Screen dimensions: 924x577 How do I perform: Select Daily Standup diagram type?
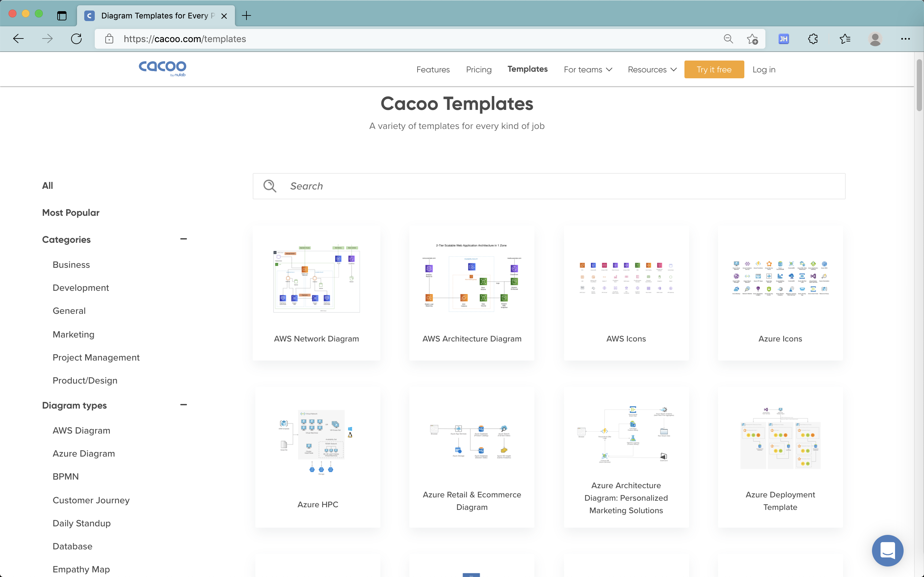82,523
